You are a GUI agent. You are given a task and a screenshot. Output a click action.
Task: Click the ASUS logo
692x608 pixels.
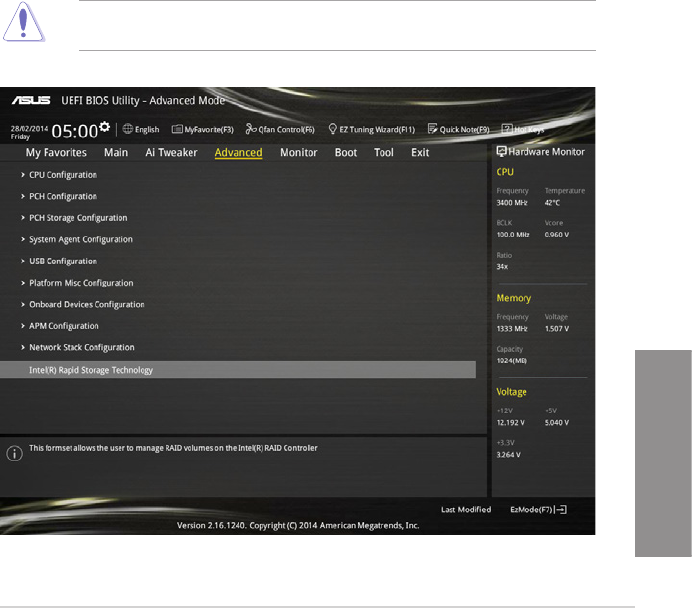click(31, 100)
